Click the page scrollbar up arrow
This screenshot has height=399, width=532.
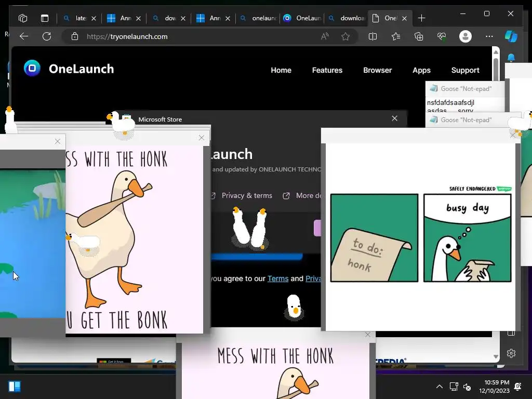pos(496,52)
